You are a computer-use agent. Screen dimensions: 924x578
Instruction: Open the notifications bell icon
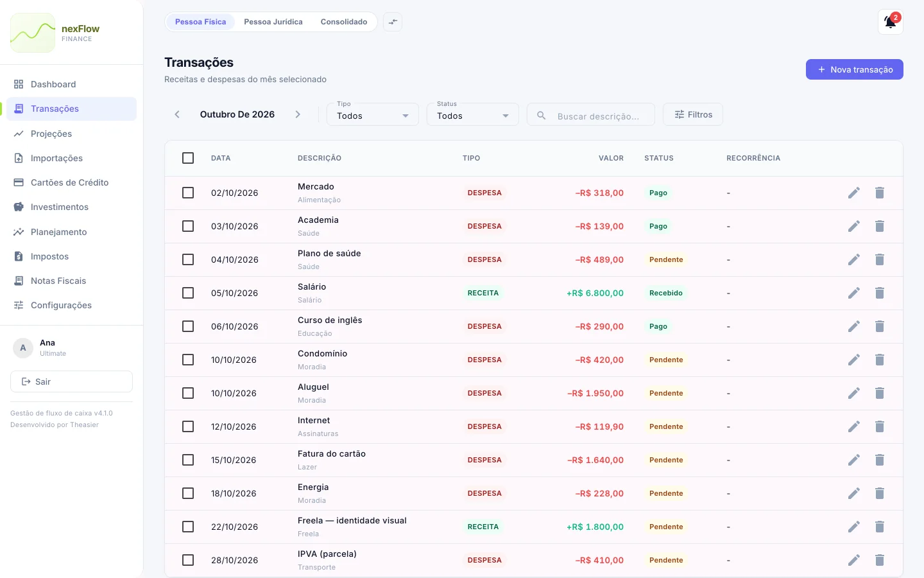pyautogui.click(x=890, y=22)
